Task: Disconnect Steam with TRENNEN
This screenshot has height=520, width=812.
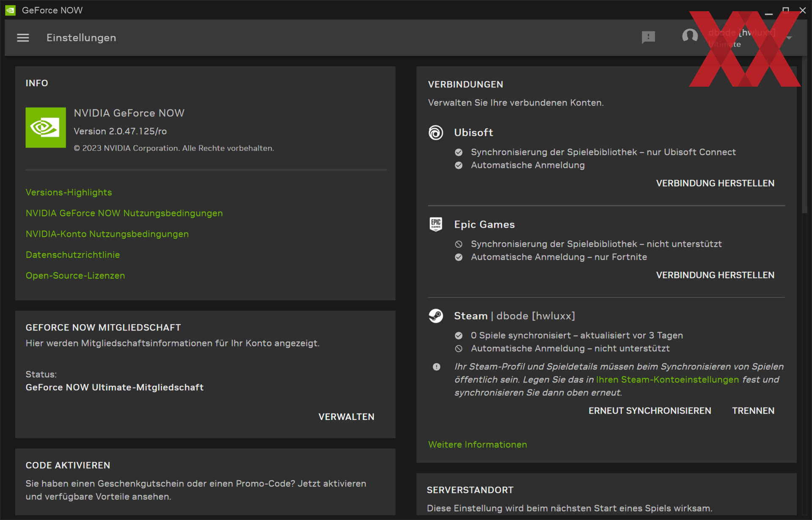Action: click(x=753, y=411)
